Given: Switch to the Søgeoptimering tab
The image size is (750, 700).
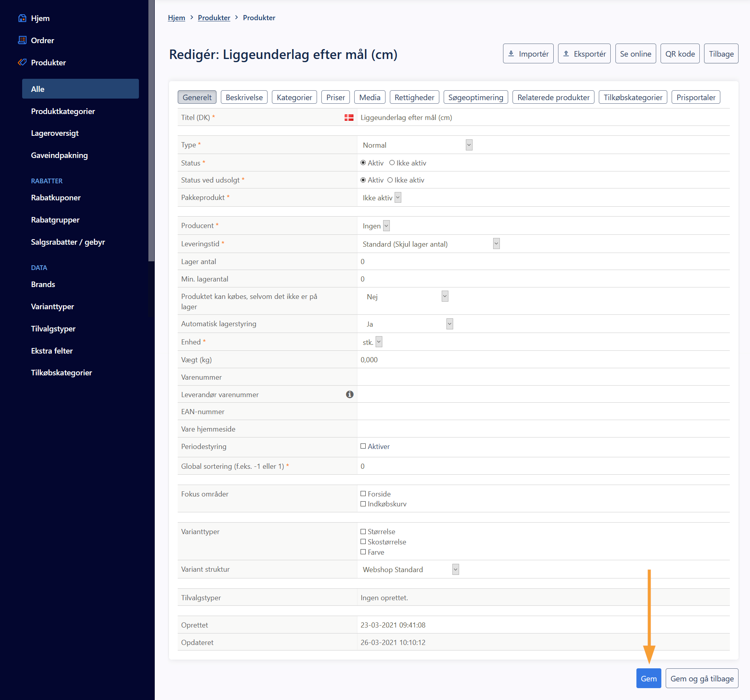Looking at the screenshot, I should [476, 97].
